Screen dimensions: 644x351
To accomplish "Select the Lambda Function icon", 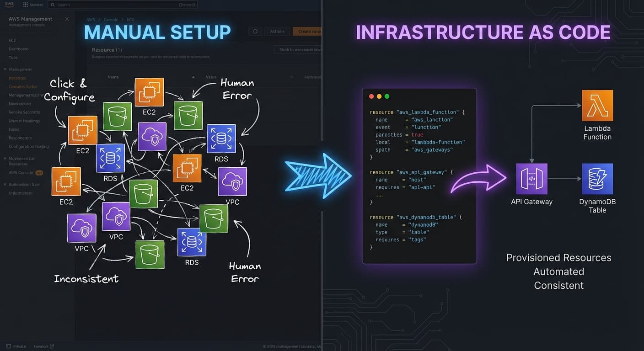I will pos(597,105).
